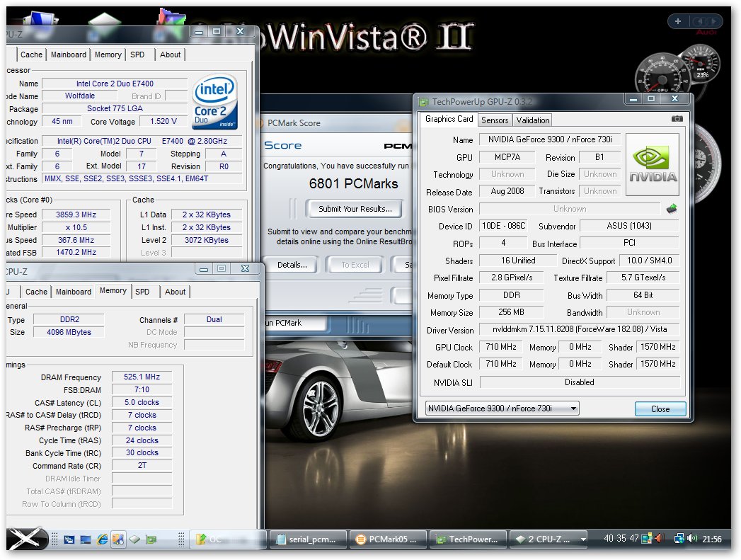The height and width of the screenshot is (560, 741).
Task: Switch to GPU-Z Sensors tab
Action: pyautogui.click(x=494, y=120)
